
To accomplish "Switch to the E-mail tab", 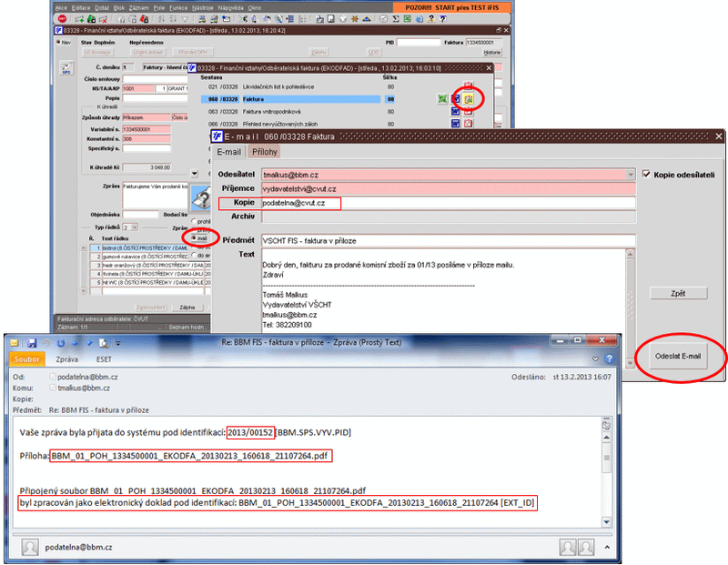I will coord(229,152).
